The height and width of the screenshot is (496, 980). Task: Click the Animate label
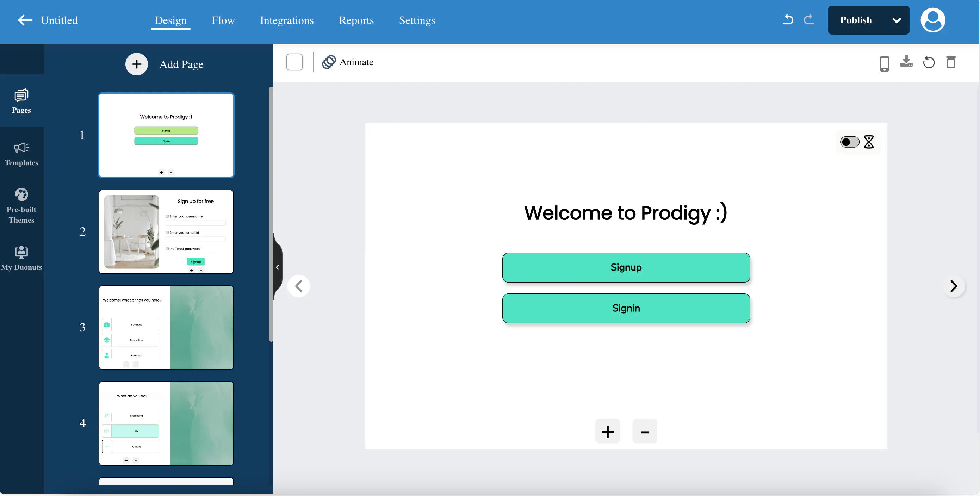356,62
